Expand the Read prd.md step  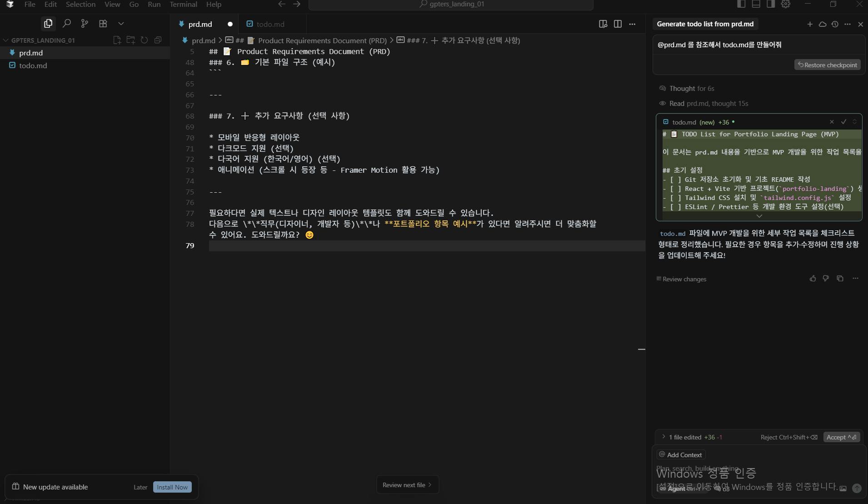pyautogui.click(x=704, y=104)
